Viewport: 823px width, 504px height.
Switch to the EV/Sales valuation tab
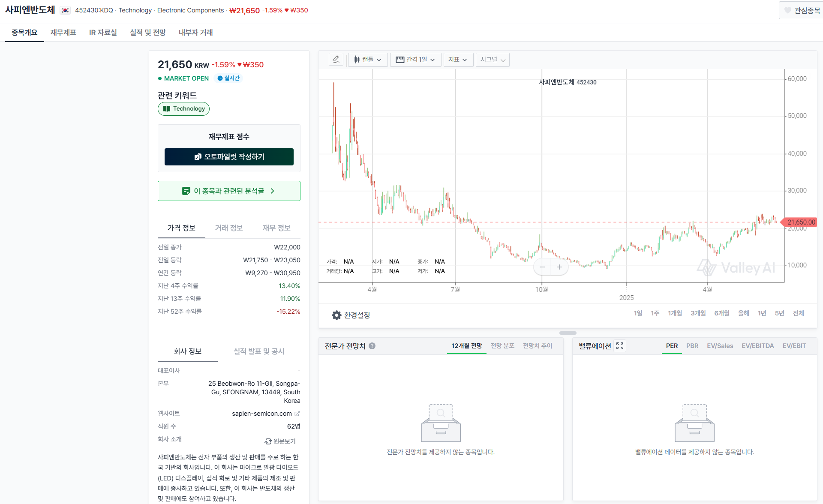click(x=720, y=346)
